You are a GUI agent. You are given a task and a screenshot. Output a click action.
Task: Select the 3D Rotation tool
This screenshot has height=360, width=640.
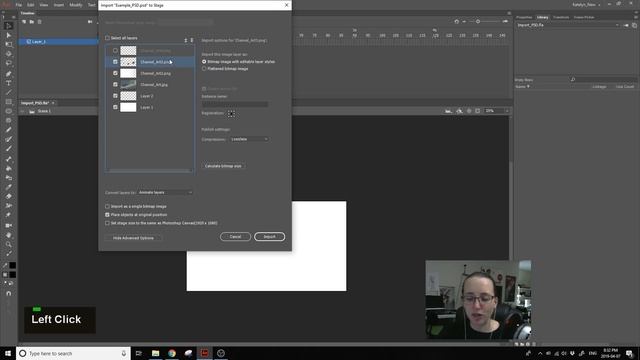click(x=9, y=54)
